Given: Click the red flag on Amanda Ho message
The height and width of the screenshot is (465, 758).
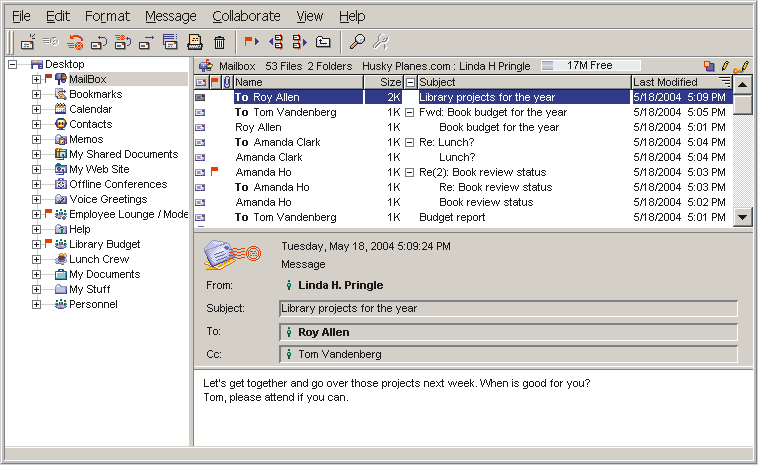Looking at the screenshot, I should tap(215, 171).
